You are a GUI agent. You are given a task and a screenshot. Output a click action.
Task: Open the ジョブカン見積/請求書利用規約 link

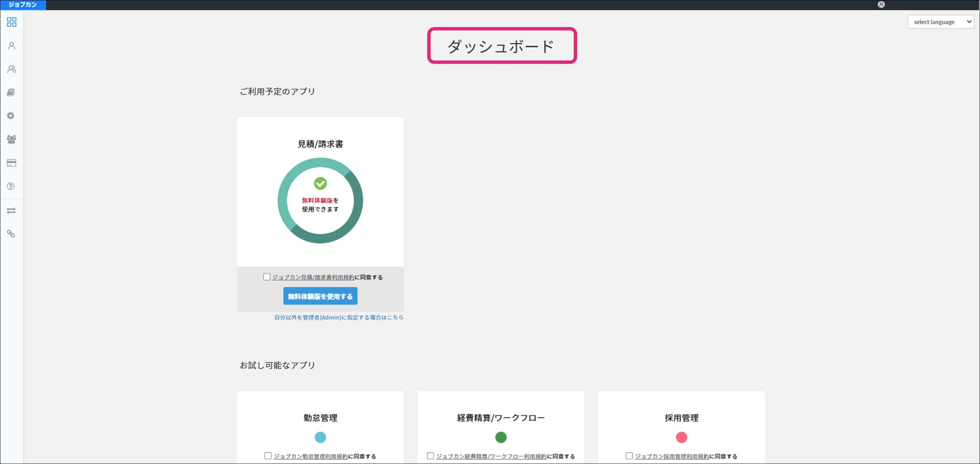click(x=313, y=277)
